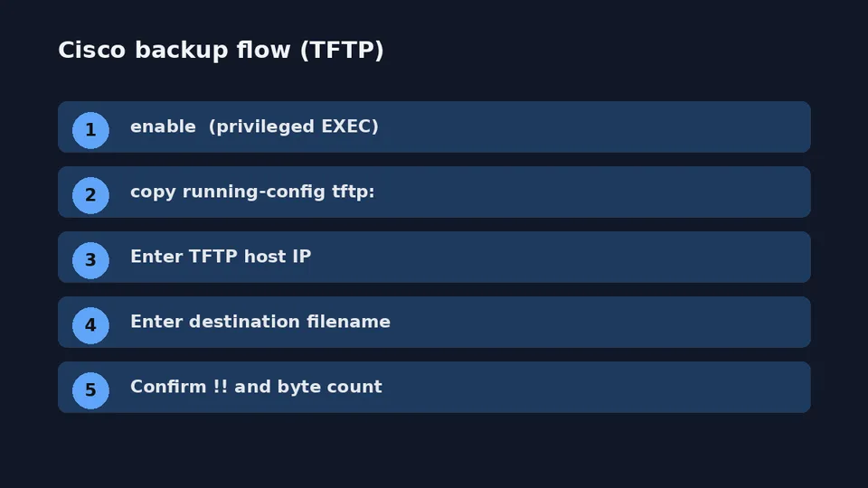Click the step 2 number circle
Screen dimensions: 868x488
point(90,195)
